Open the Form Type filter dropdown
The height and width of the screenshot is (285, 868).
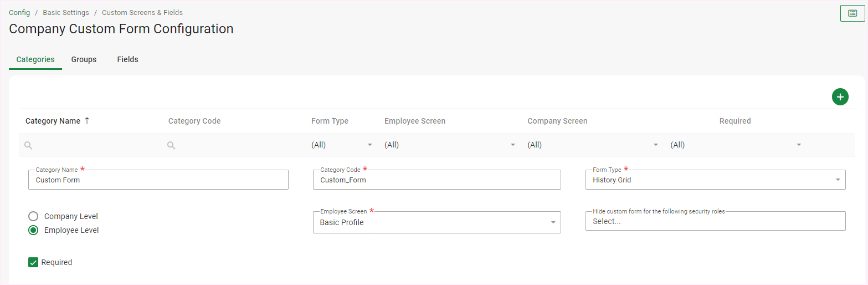coord(369,145)
